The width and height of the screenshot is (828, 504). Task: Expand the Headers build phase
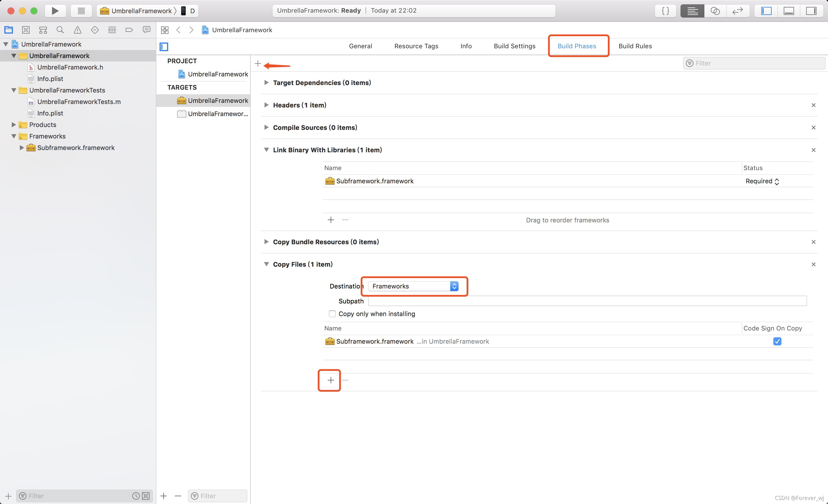click(266, 105)
